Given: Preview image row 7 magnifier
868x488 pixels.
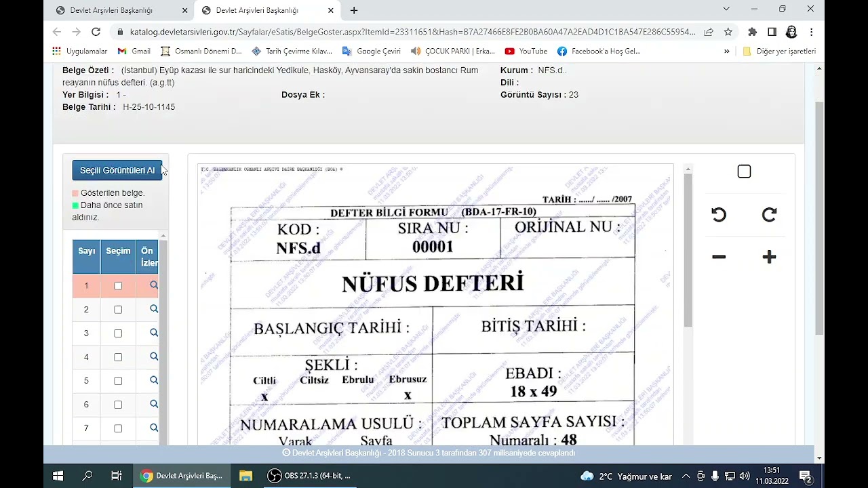Looking at the screenshot, I should (154, 428).
